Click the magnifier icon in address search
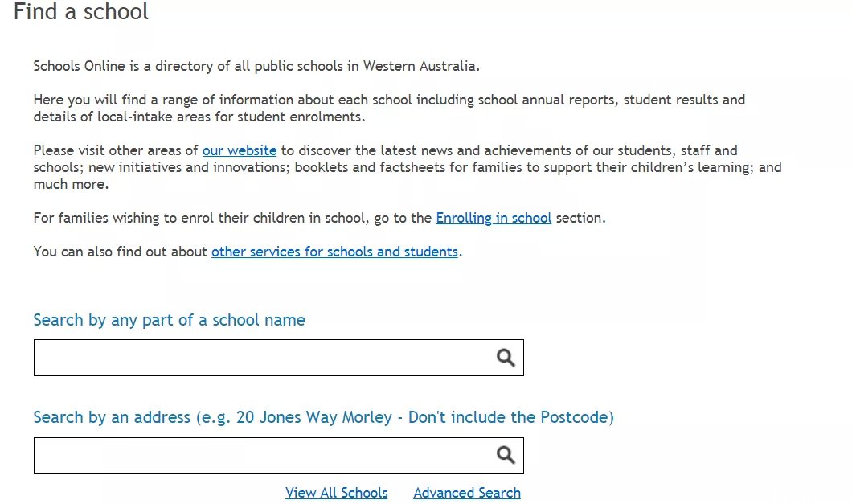Viewport: 852px width, 504px height. [506, 455]
